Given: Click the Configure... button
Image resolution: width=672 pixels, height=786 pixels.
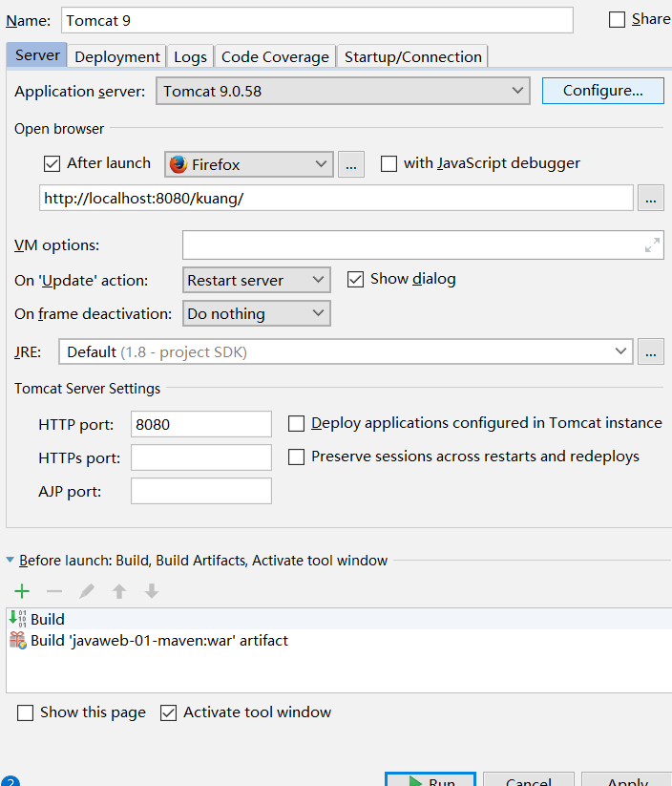Looking at the screenshot, I should click(x=603, y=91).
